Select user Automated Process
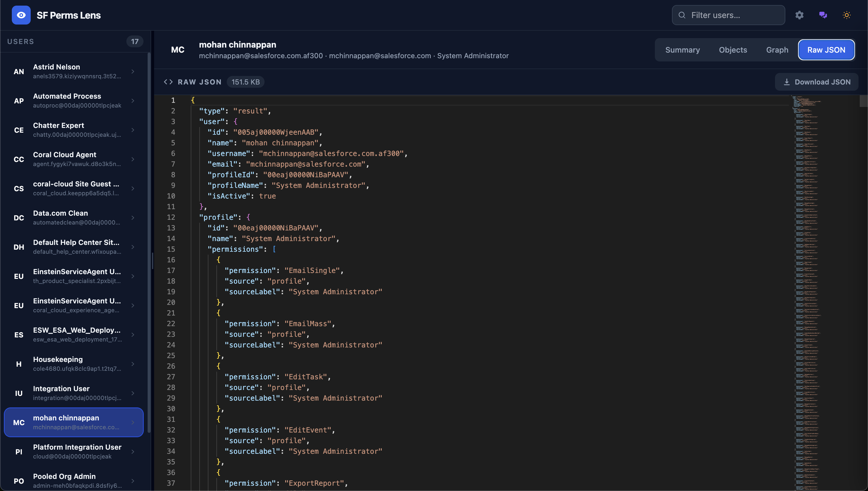Screen dimensions: 868x491 [x=74, y=101]
